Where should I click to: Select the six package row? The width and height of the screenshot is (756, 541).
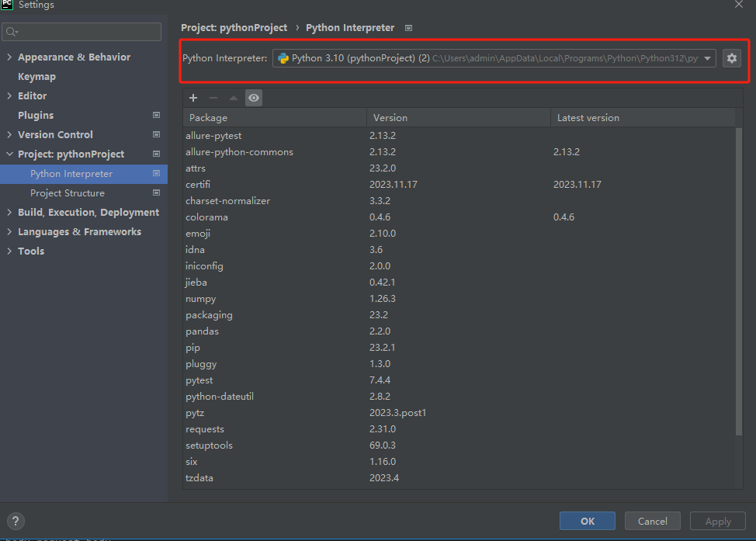coord(459,461)
